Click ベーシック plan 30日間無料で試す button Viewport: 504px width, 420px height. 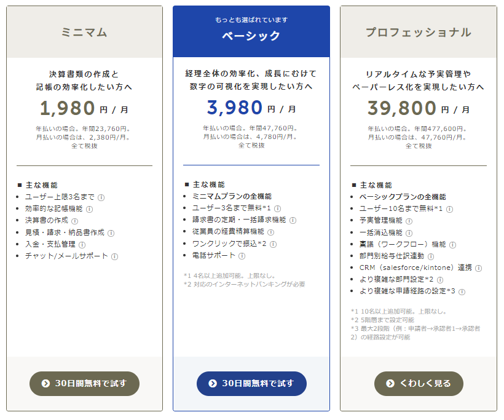(x=251, y=384)
